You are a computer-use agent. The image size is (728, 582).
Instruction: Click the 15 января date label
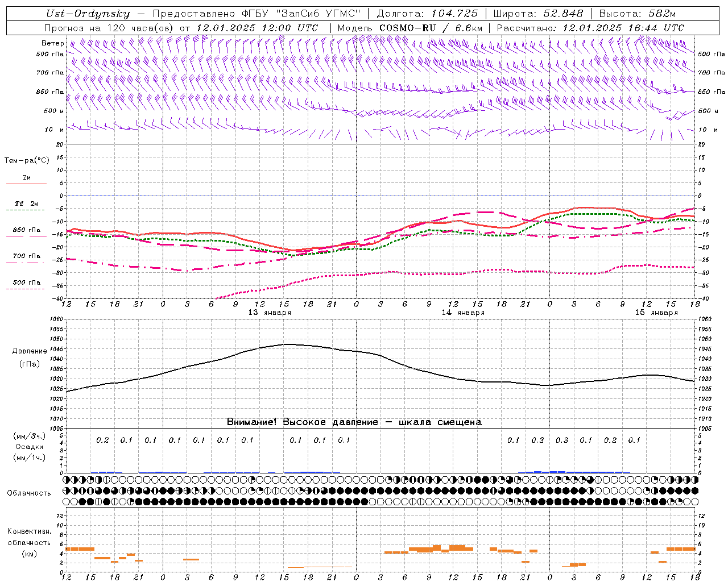(x=656, y=313)
